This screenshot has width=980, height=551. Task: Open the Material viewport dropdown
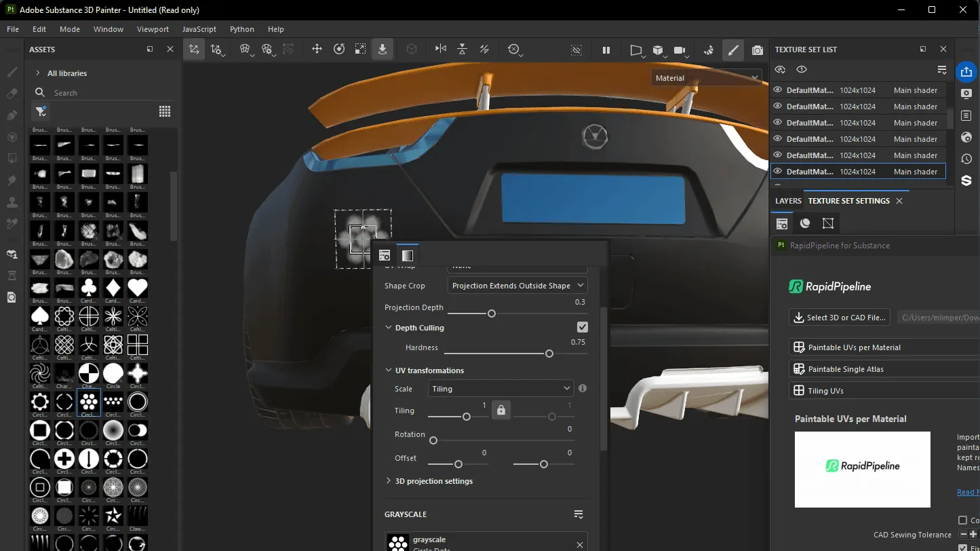point(706,78)
